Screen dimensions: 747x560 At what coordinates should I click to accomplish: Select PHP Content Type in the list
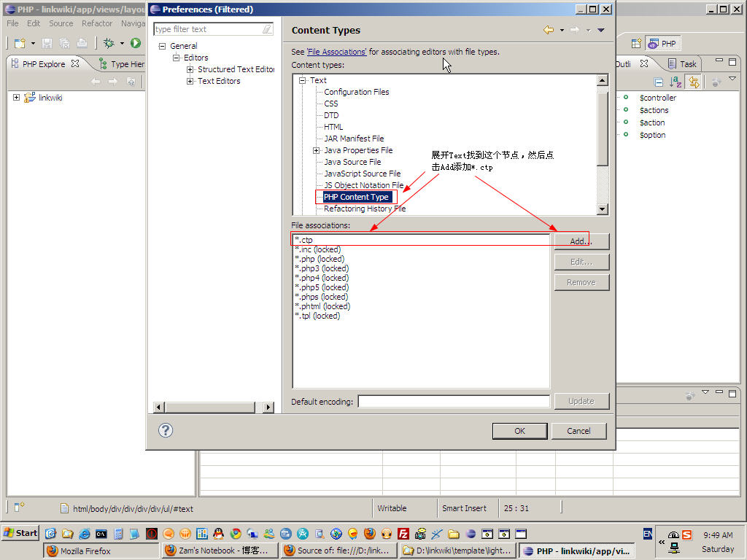356,197
